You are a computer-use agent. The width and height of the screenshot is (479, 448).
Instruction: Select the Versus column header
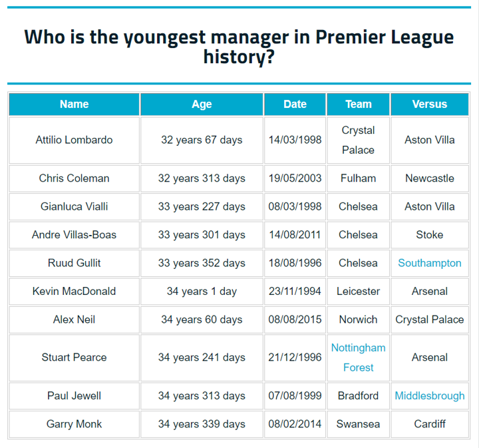(429, 104)
